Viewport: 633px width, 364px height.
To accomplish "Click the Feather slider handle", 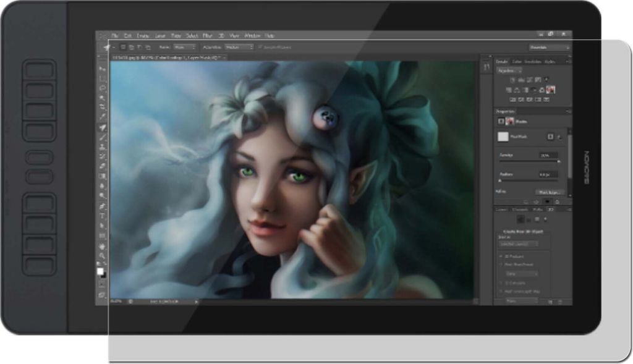I will 499,180.
